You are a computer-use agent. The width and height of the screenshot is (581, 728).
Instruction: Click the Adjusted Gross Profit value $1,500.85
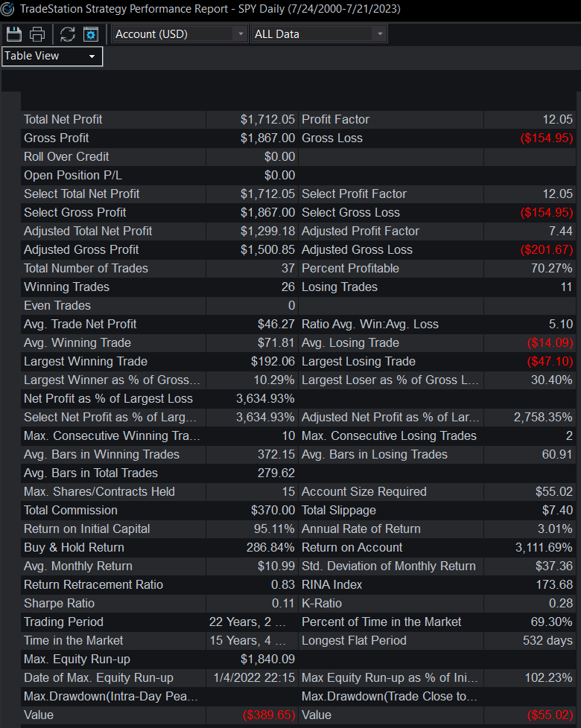click(267, 249)
